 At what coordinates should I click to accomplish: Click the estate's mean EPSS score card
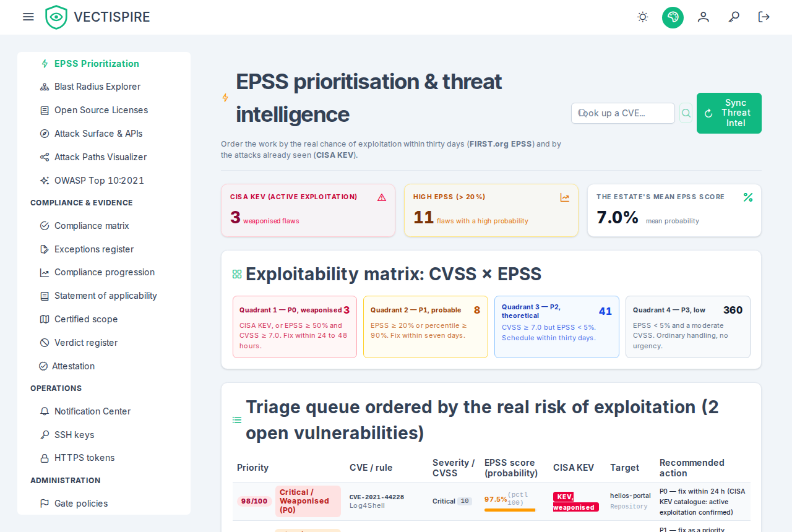point(674,210)
